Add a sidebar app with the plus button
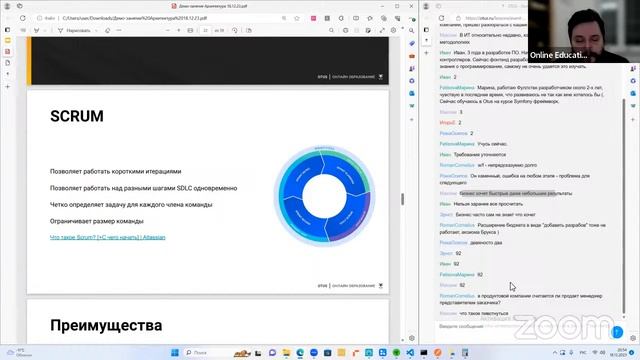The height and width of the screenshot is (360, 640). pos(412,120)
